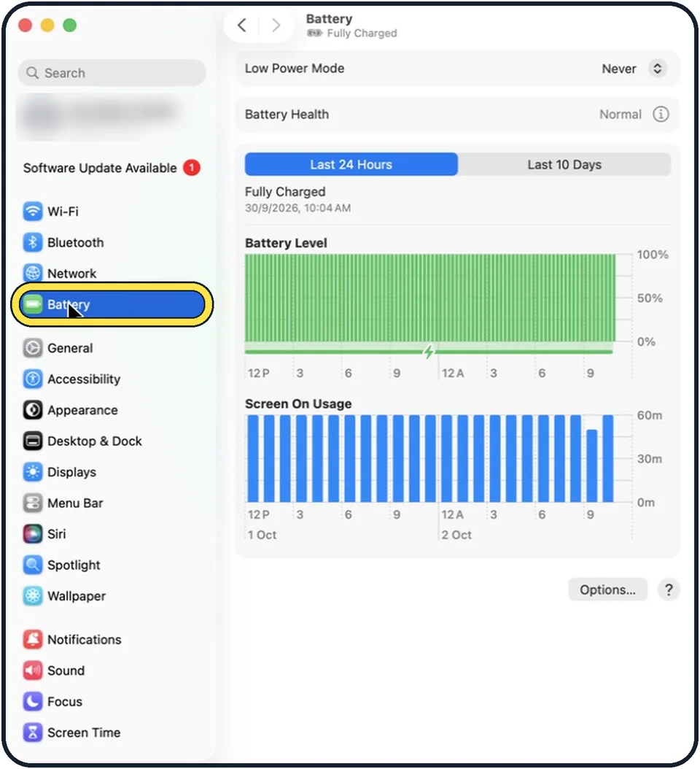The image size is (700, 769).
Task: Click the Bluetooth icon in sidebar
Action: coord(32,242)
